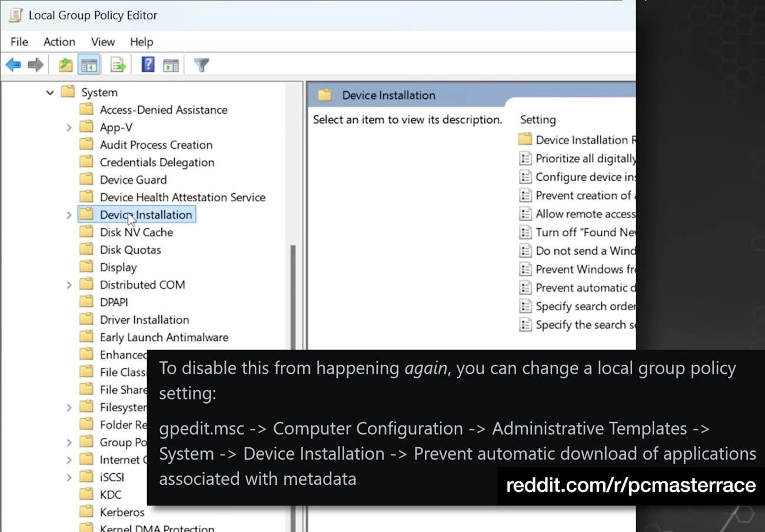Toggle the Show/Hide Console Tree icon
This screenshot has height=532, width=765.
tap(89, 65)
